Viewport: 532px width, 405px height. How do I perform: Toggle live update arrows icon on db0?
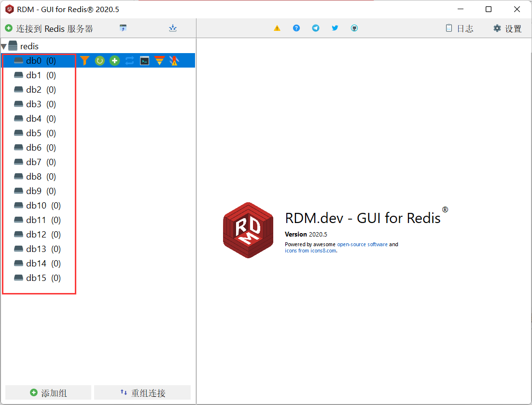click(129, 61)
